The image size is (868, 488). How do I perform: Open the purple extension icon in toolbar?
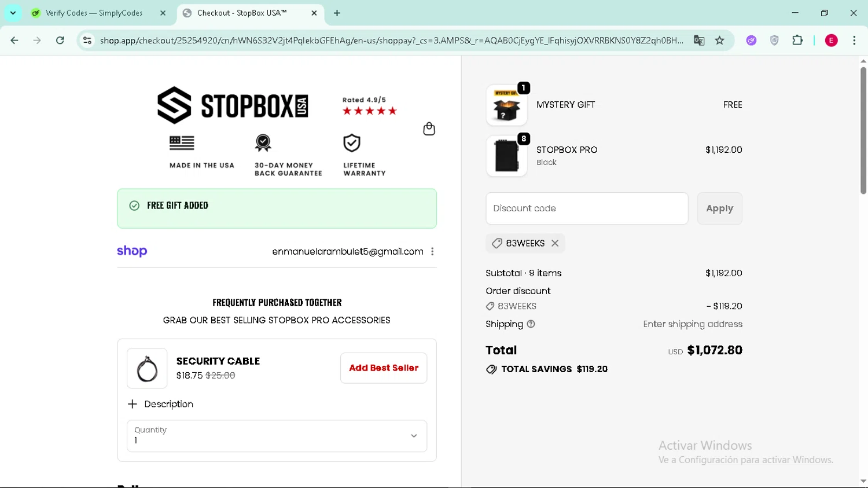pyautogui.click(x=751, y=41)
